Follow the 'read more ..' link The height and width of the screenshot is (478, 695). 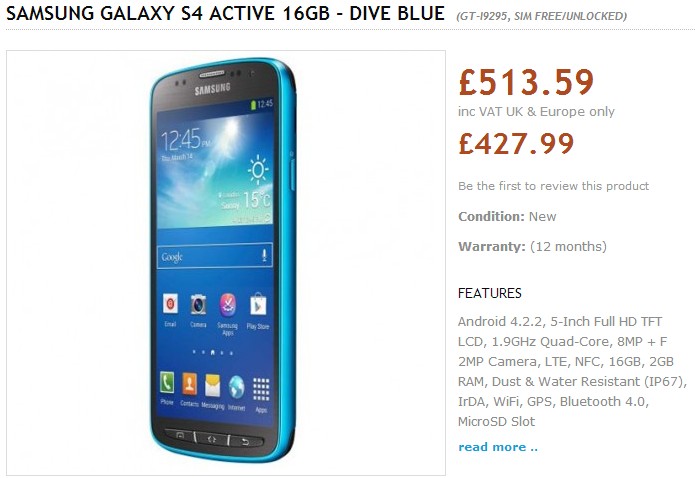click(x=498, y=447)
